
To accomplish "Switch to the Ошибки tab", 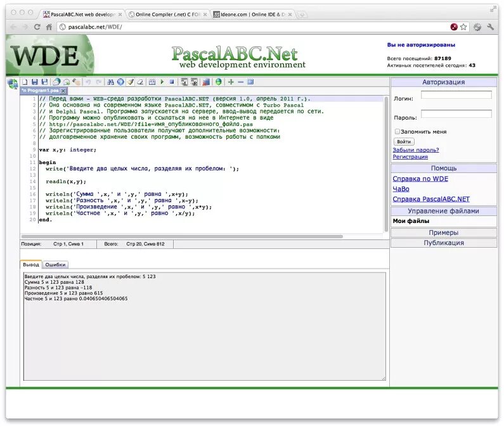I will click(55, 265).
